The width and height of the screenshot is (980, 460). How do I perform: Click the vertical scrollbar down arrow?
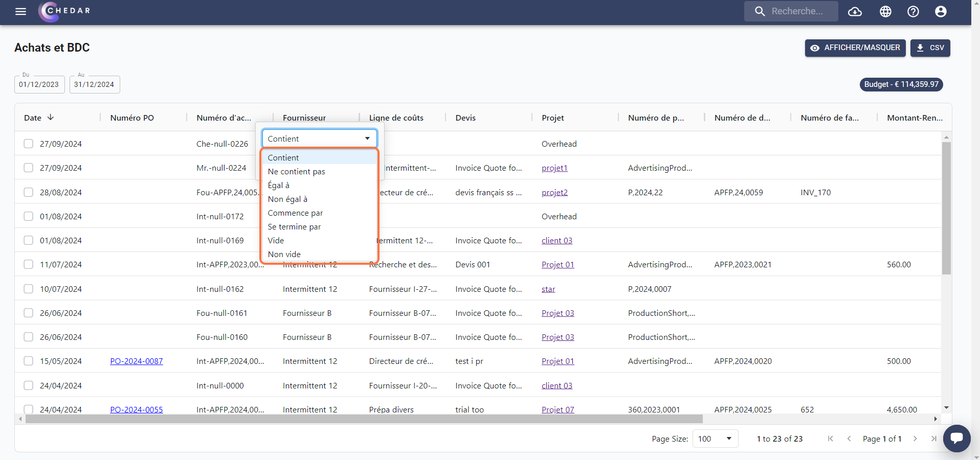[x=946, y=407]
